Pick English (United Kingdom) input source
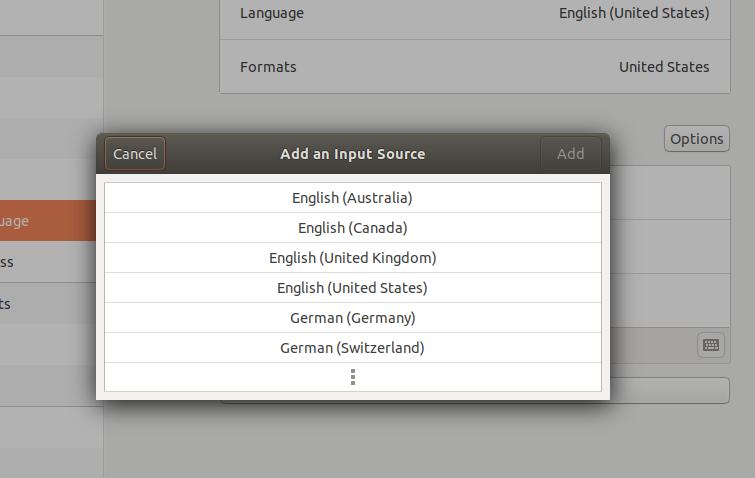This screenshot has width=755, height=478. pos(352,258)
